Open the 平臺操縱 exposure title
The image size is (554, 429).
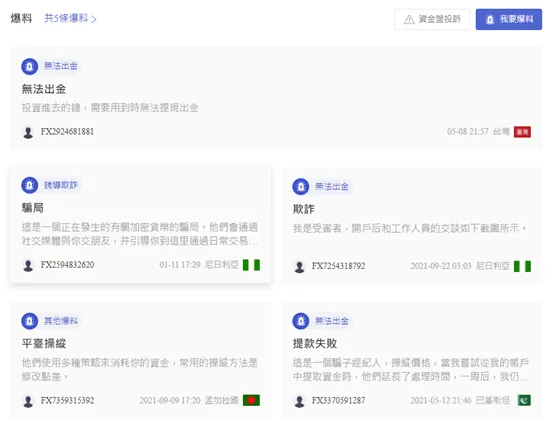pos(44,343)
